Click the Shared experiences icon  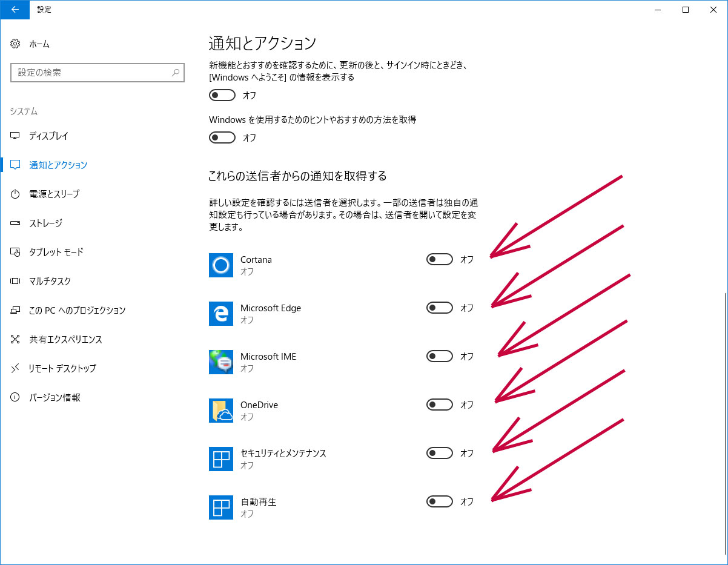16,339
